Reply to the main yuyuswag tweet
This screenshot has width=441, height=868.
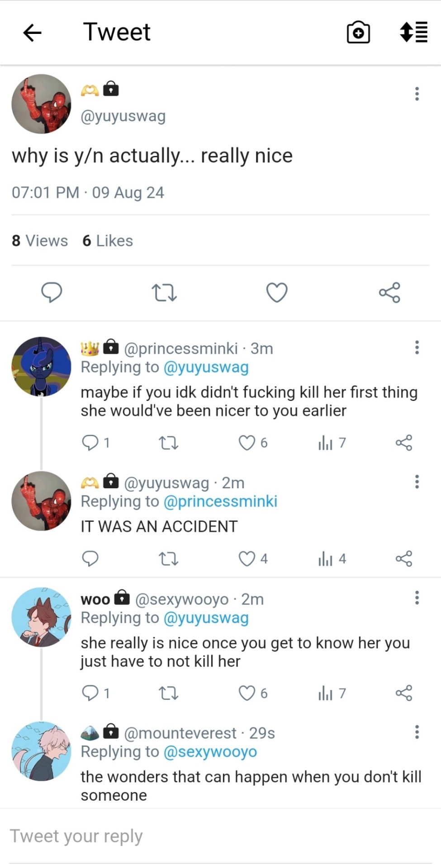coord(52,292)
